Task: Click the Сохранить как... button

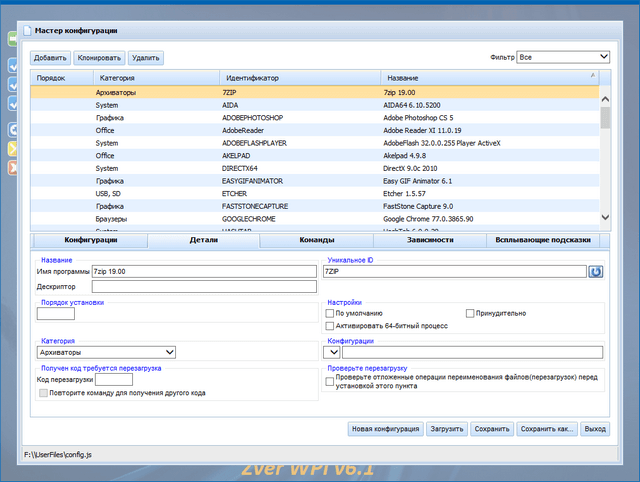Action: pyautogui.click(x=548, y=429)
